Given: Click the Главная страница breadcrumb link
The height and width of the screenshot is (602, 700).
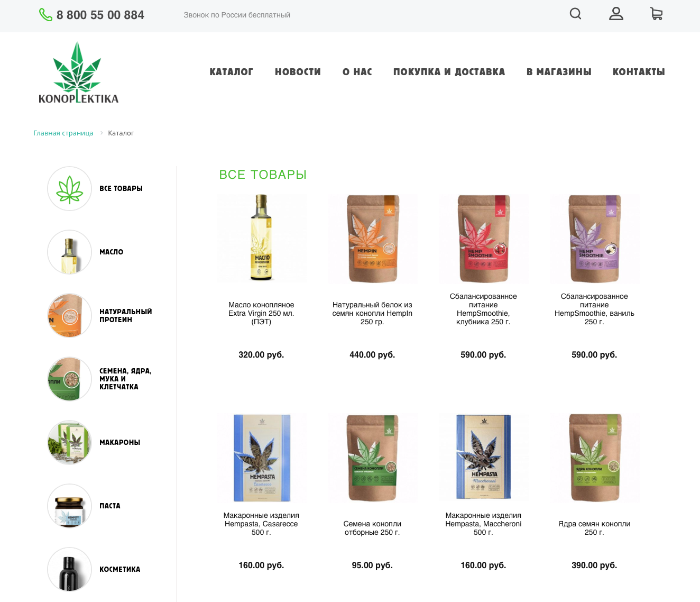Looking at the screenshot, I should coord(63,133).
